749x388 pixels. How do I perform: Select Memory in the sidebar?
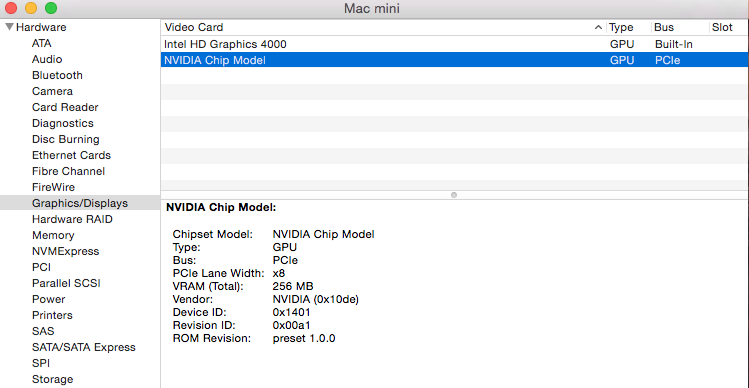point(53,235)
